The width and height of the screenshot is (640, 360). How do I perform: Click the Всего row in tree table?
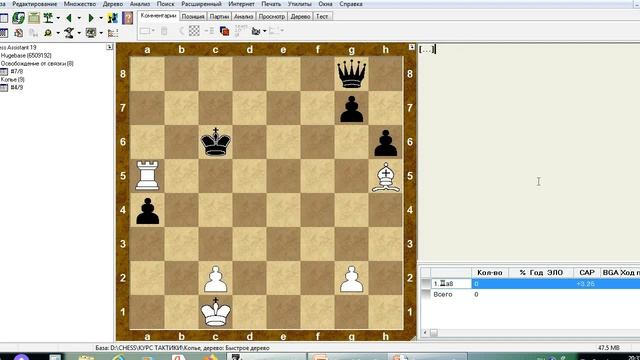coord(443,294)
